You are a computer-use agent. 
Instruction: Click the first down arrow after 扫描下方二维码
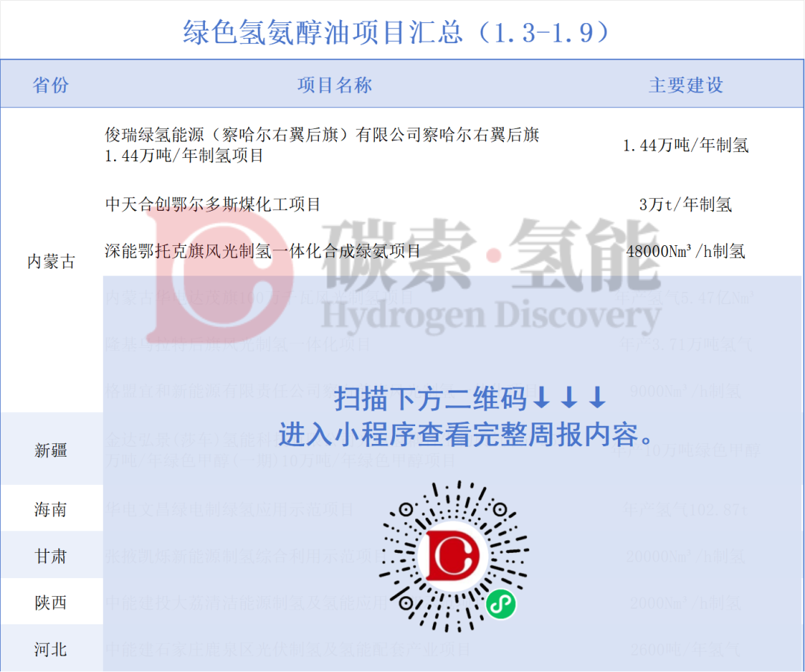[x=543, y=399]
